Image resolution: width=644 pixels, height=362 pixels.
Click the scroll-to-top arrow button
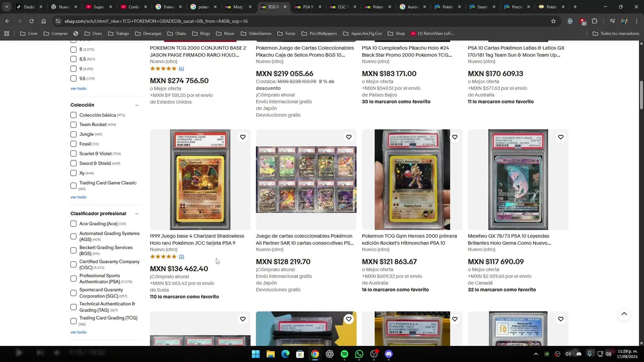click(x=624, y=314)
